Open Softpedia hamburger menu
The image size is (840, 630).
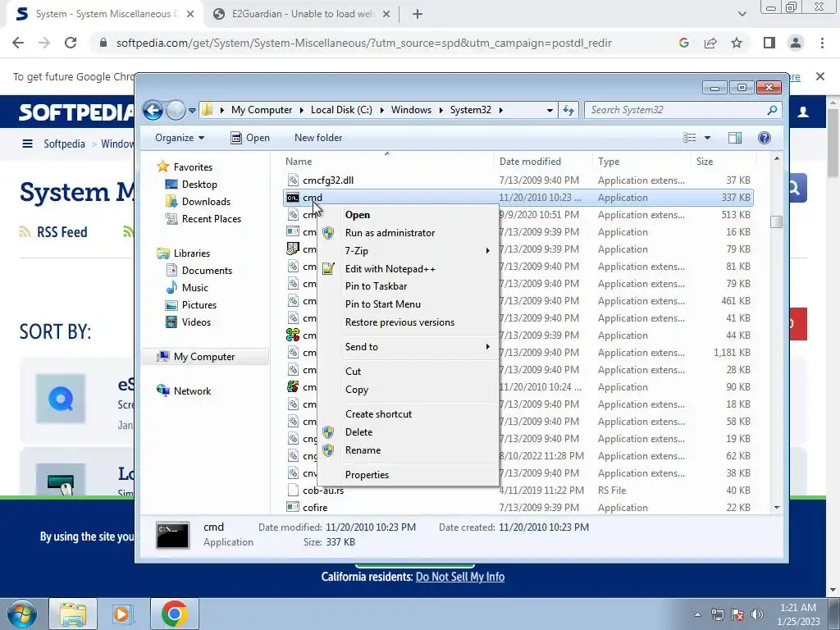pyautogui.click(x=27, y=144)
